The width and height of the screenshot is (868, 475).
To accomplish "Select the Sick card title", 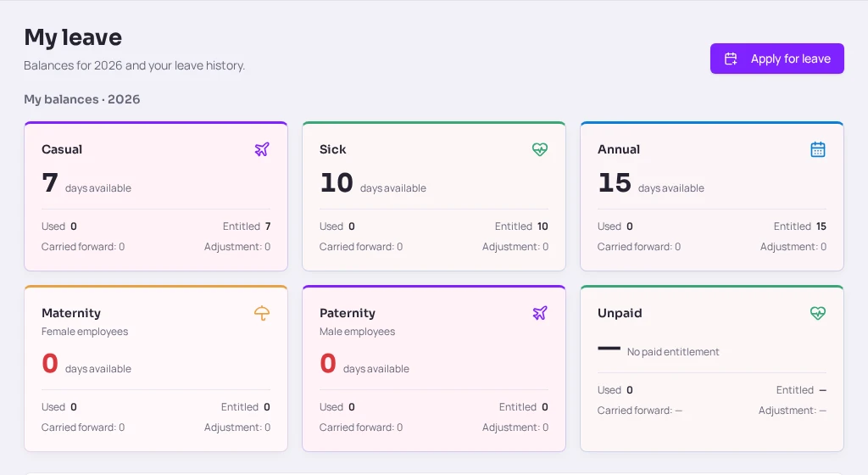I will [x=332, y=149].
